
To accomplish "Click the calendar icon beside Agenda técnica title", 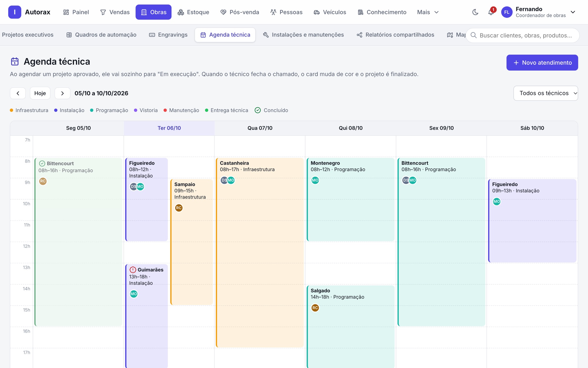I will (x=15, y=61).
